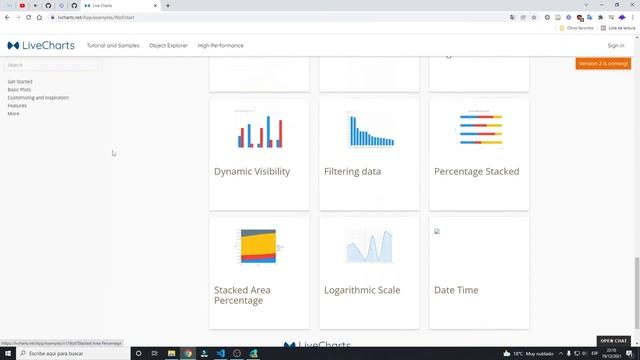Close the Live Charts tab
The height and width of the screenshot is (360, 640).
pyautogui.click(x=155, y=6)
